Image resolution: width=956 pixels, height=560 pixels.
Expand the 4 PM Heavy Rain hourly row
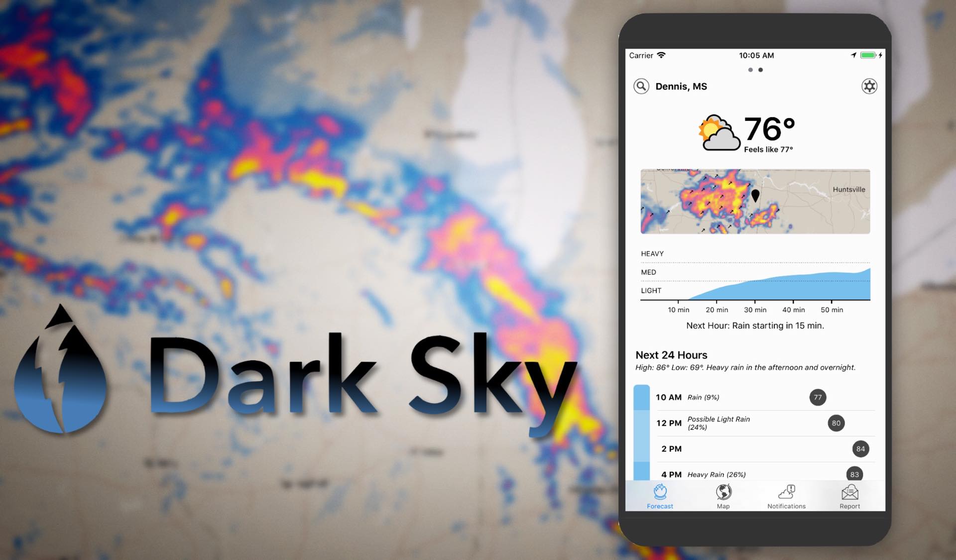tap(754, 474)
